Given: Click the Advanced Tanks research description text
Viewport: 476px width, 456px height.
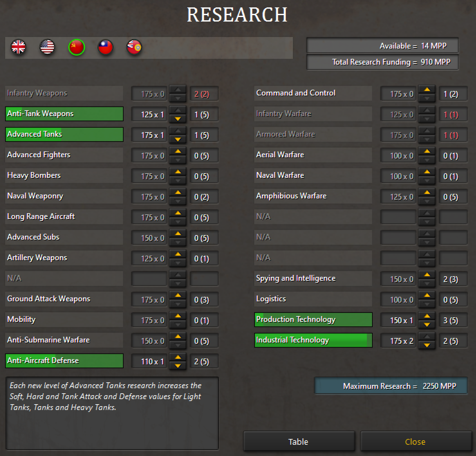Looking at the screenshot, I should (x=106, y=396).
